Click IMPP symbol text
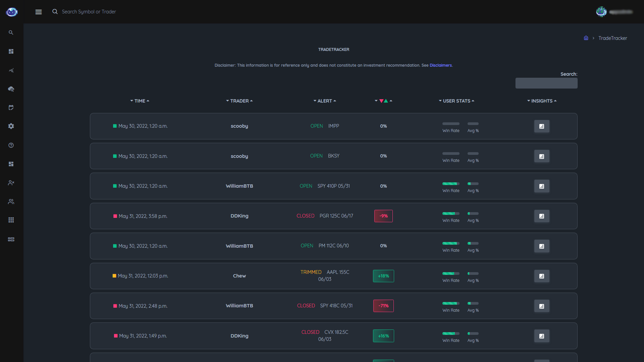This screenshot has width=644, height=362. tap(334, 126)
